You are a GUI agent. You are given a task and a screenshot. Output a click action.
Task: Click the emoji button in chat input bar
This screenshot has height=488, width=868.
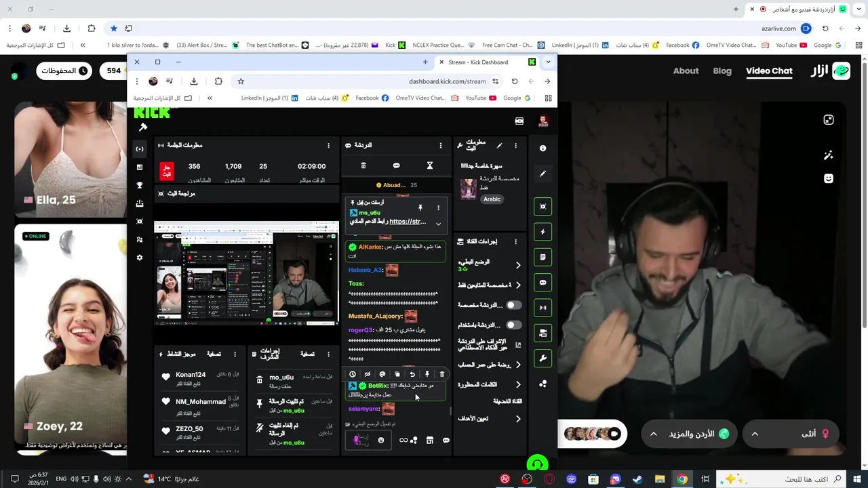(381, 441)
